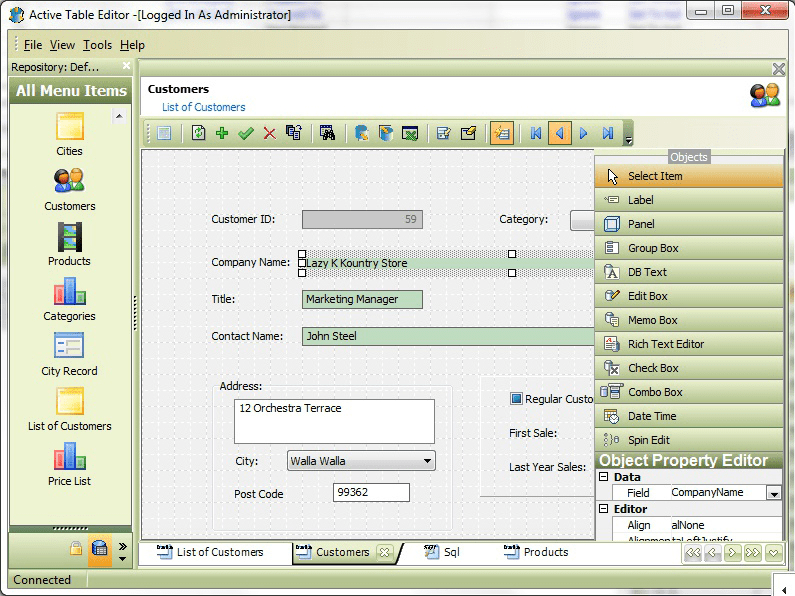Image resolution: width=795 pixels, height=596 pixels.
Task: Click the refresh record toolbar icon
Action: pyautogui.click(x=198, y=133)
